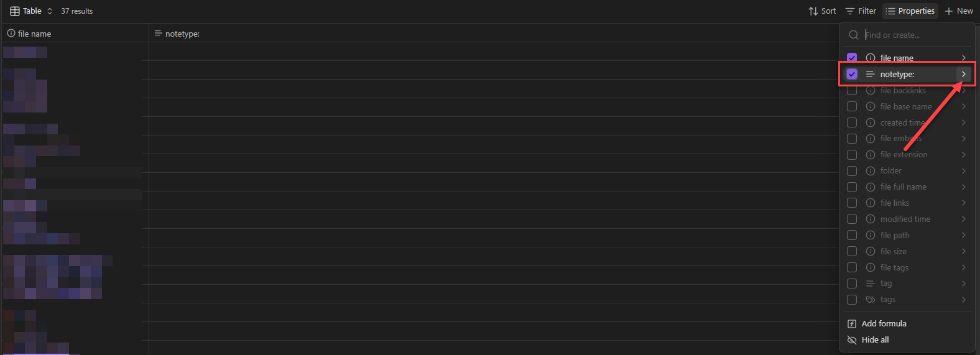Click the search magnifier icon
This screenshot has width=980, height=355.
(854, 35)
